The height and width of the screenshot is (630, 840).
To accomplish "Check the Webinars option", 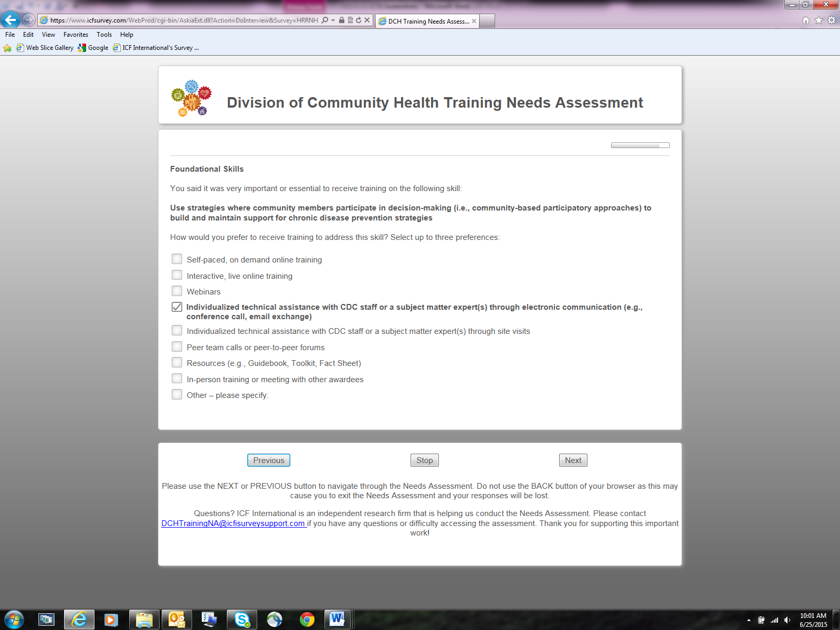I will click(177, 291).
